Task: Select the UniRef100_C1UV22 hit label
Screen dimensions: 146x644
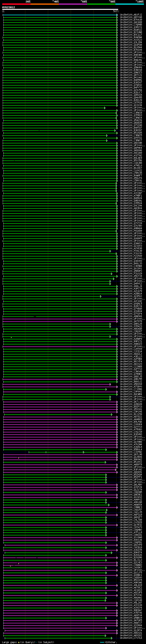Action: [x=131, y=170]
